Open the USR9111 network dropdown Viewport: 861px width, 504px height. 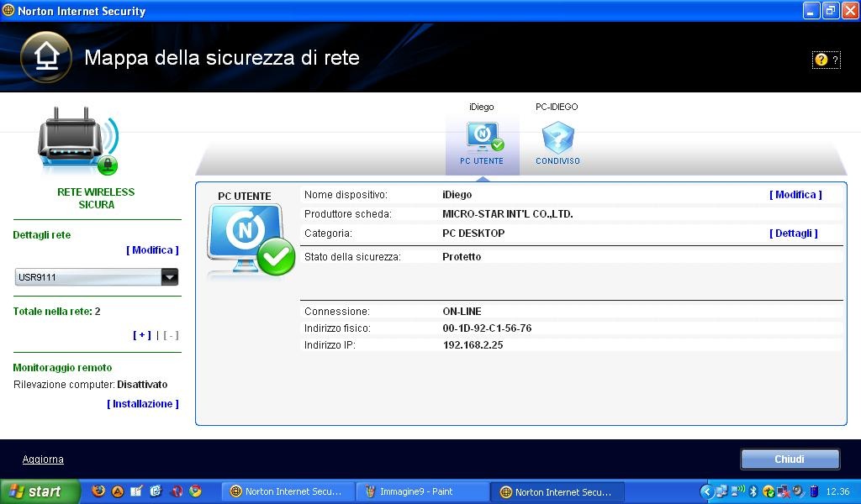click(x=170, y=277)
